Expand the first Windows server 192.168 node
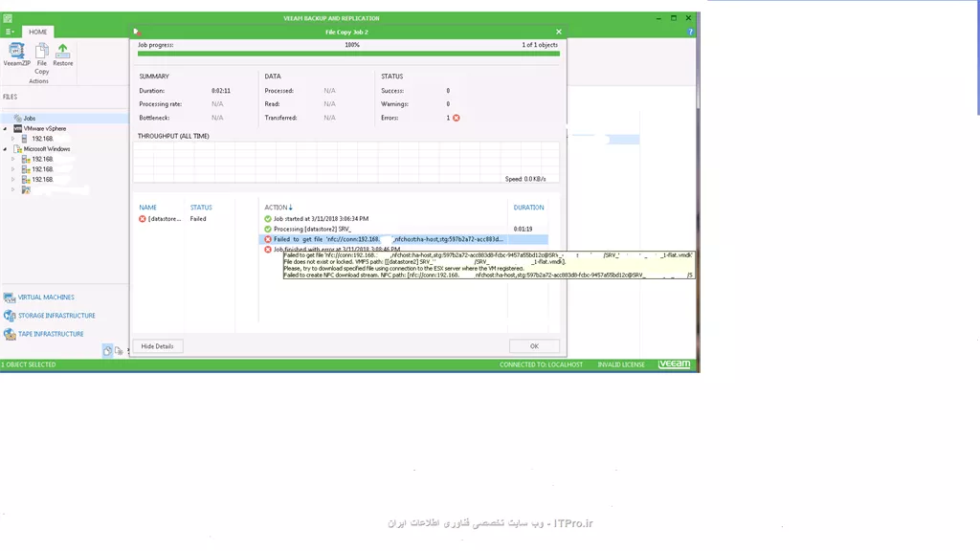 point(12,160)
